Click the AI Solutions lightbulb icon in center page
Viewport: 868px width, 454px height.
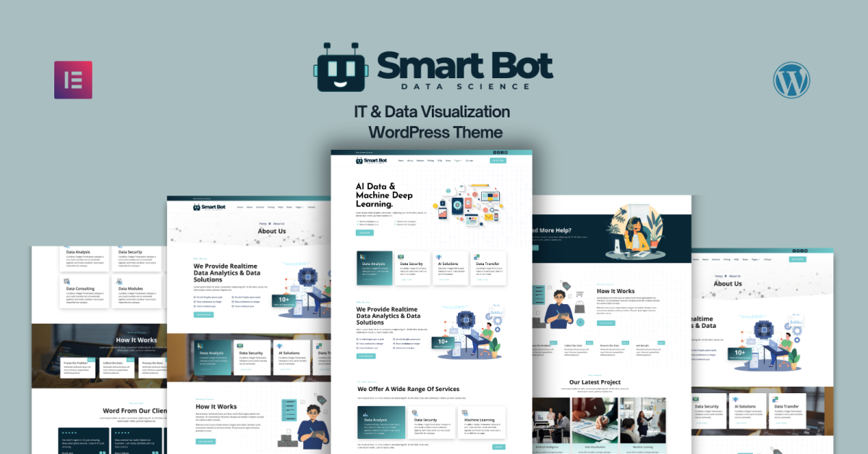pos(440,256)
